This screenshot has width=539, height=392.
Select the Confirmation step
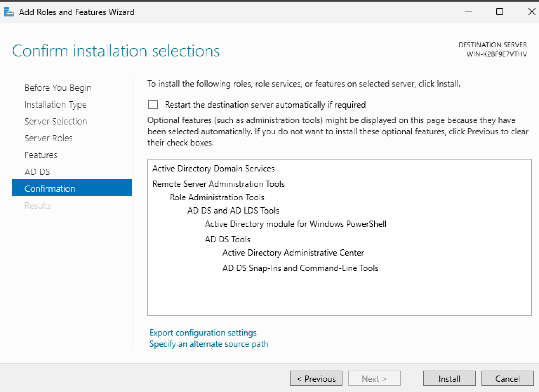[50, 189]
